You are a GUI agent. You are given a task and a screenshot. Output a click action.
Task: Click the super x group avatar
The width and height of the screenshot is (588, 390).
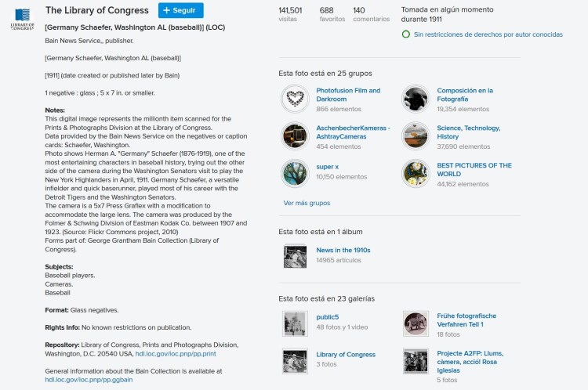point(295,174)
